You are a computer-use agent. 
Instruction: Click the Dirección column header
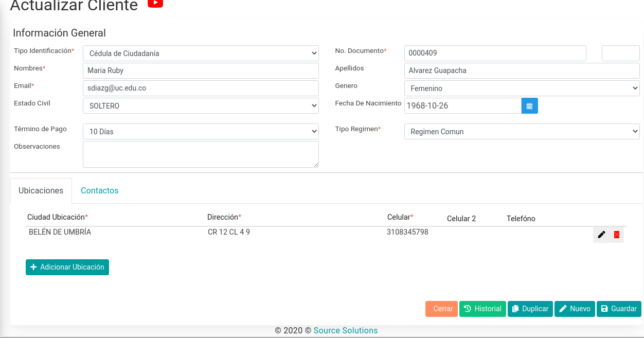[224, 217]
